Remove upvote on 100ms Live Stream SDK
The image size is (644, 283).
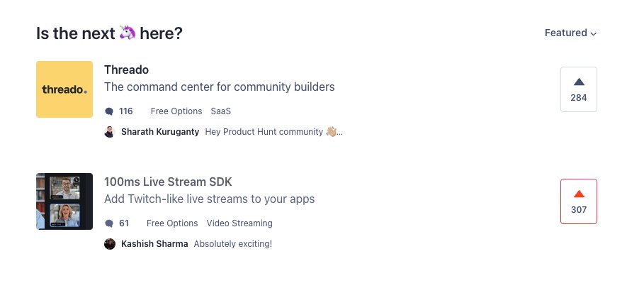pyautogui.click(x=578, y=201)
